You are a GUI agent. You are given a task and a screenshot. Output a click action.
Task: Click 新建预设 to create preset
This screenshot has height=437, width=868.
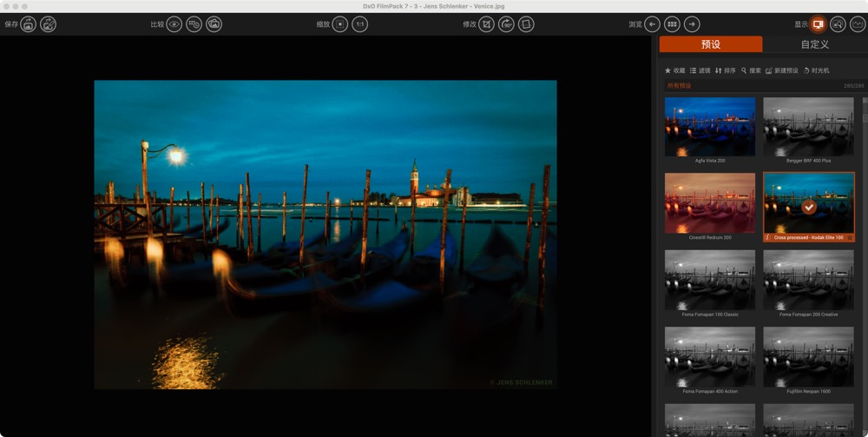(x=782, y=70)
